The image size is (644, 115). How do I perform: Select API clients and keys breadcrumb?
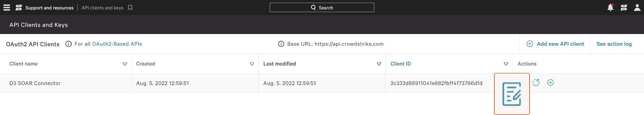click(103, 8)
